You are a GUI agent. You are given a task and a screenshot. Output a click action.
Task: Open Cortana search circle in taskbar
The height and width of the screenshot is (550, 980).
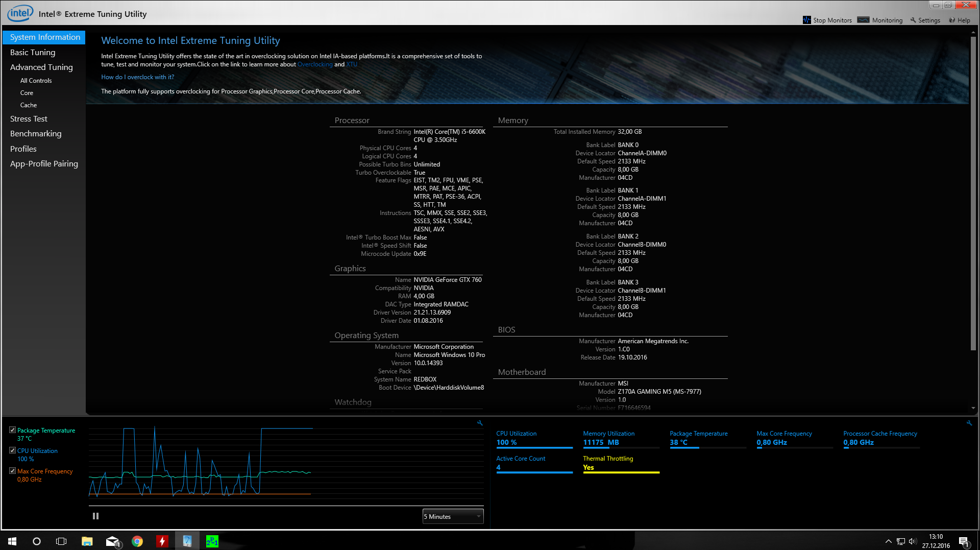pos(37,541)
